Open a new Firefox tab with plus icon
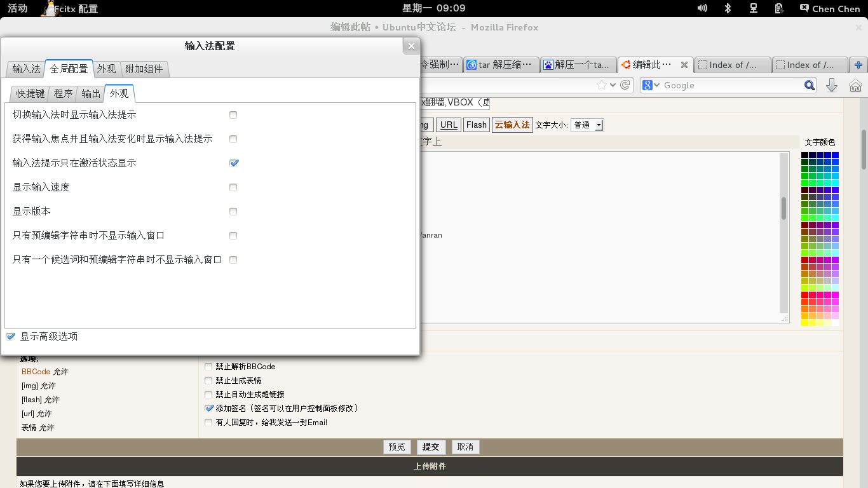Screen dimensions: 868x488 tap(858, 65)
